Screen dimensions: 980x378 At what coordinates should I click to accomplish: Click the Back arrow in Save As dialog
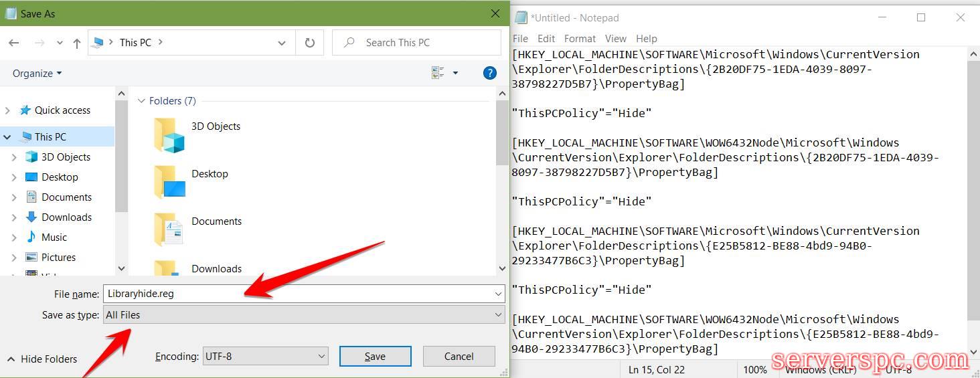[x=14, y=43]
